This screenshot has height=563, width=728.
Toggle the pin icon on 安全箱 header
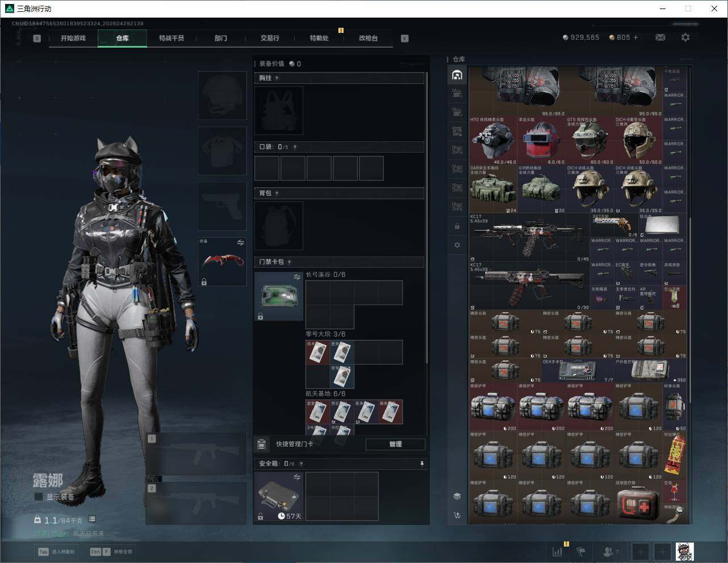pos(422,464)
